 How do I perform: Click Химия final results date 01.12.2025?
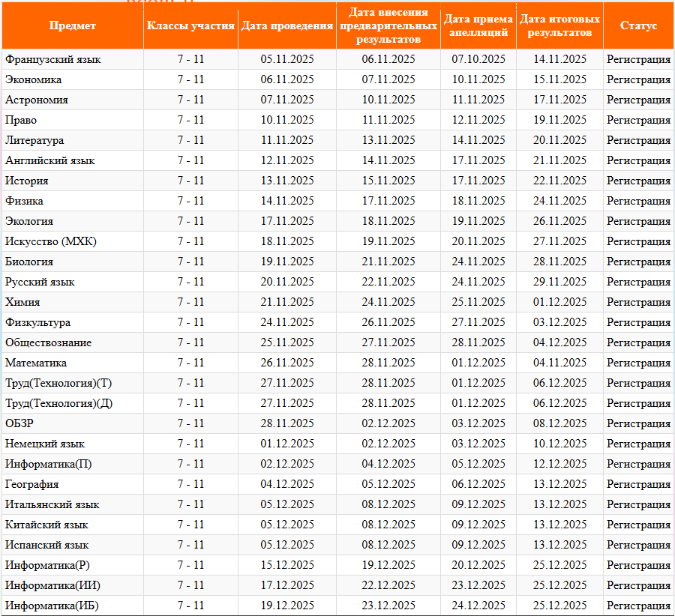tap(559, 302)
